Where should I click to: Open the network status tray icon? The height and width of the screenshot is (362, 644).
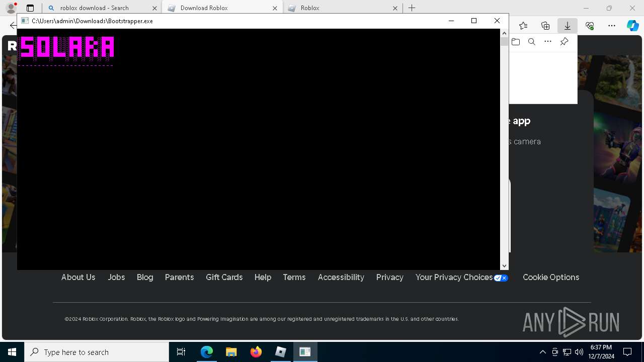[567, 352]
